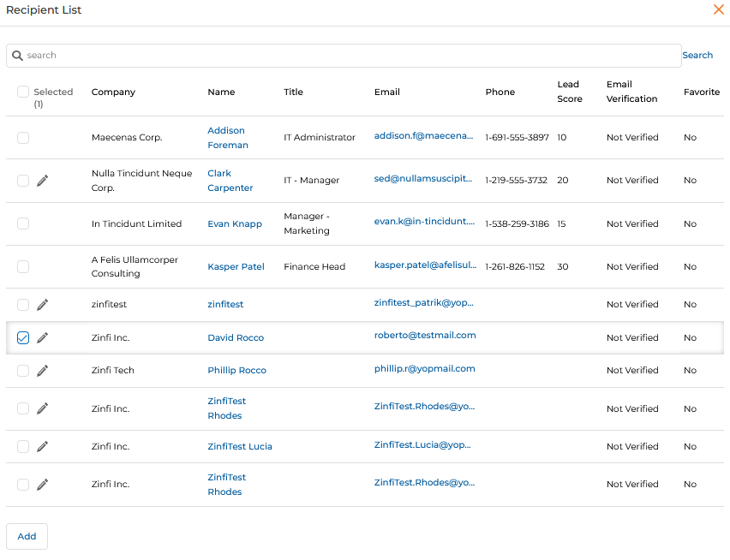Tick the checkbox for Evan Knapp
This screenshot has height=560, width=730.
coord(23,223)
